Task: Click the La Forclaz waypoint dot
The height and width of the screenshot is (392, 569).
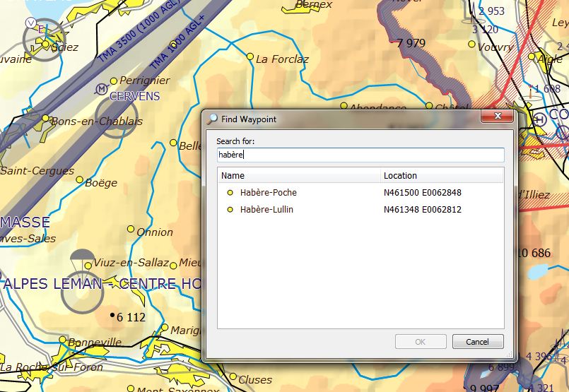Action: pos(250,56)
